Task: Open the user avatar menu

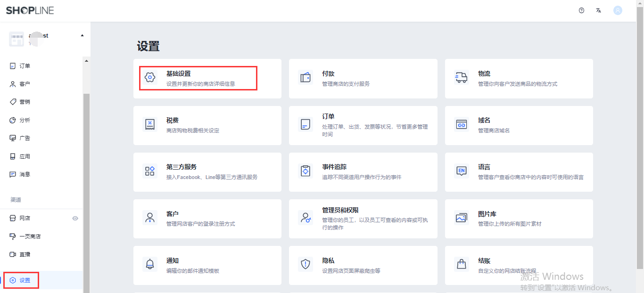Action: (x=618, y=10)
